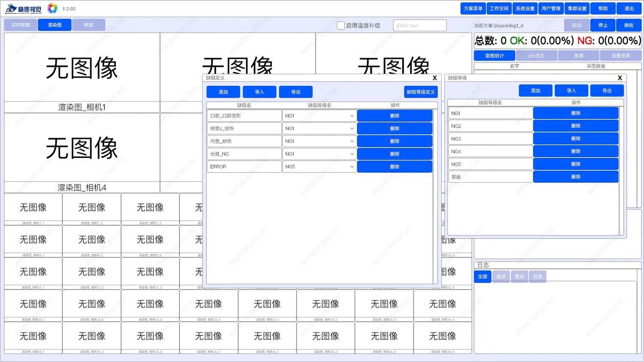Delete the NG3 defect grade
Screen dimensions: 644x362
tap(576, 139)
